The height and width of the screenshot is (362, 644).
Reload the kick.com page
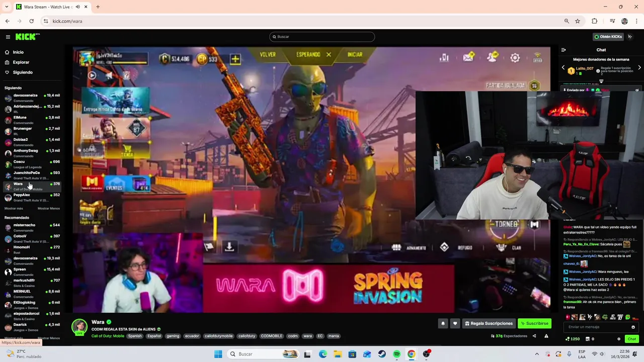tap(31, 21)
